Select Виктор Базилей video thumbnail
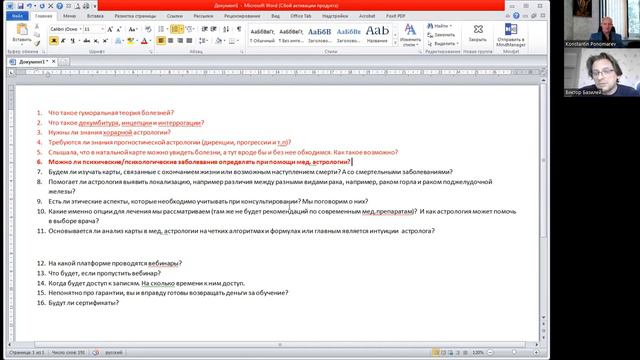The image size is (640, 360). pyautogui.click(x=602, y=73)
